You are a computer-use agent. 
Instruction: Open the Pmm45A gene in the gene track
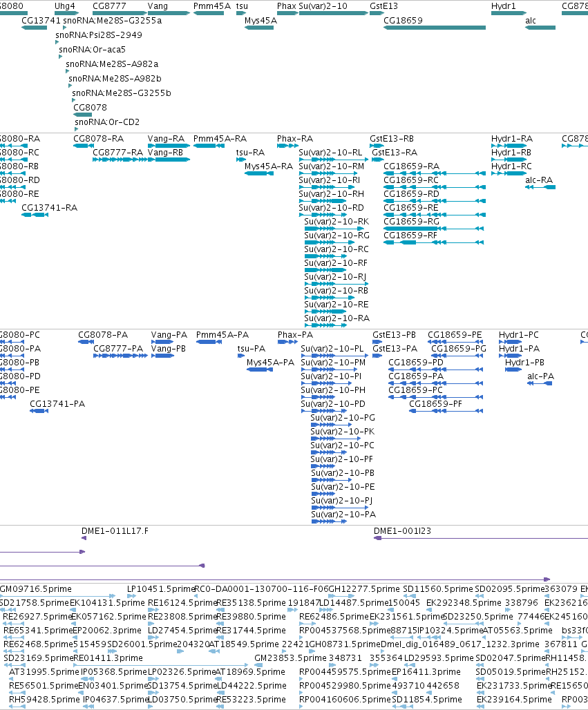click(x=209, y=13)
